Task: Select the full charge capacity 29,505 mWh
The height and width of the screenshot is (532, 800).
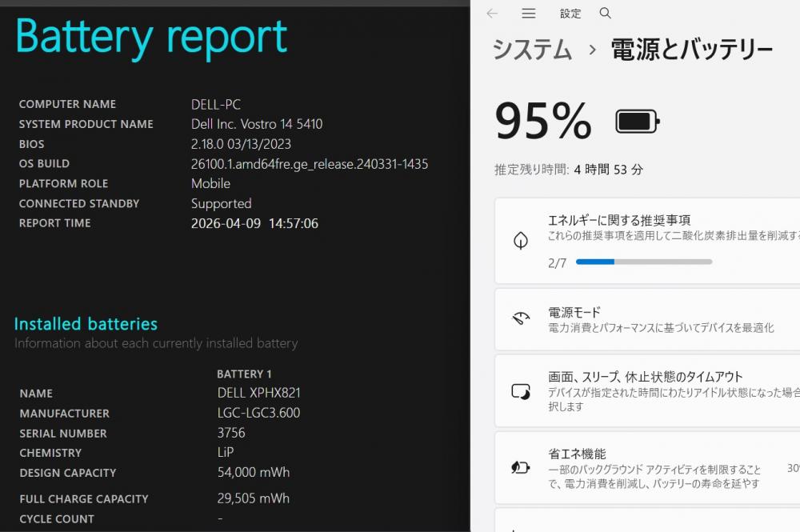Action: (254, 498)
